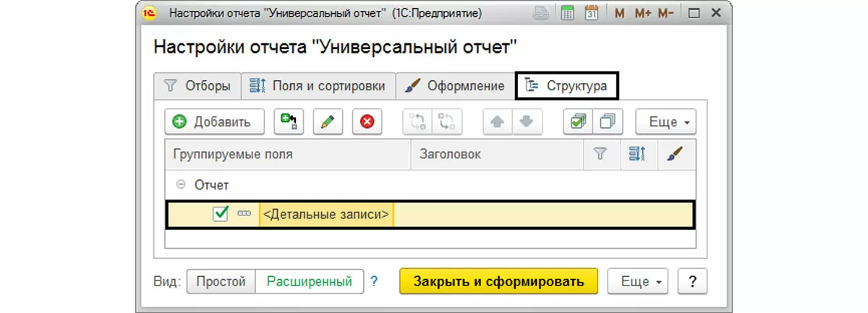Switch to the Отборы tab

(x=197, y=85)
